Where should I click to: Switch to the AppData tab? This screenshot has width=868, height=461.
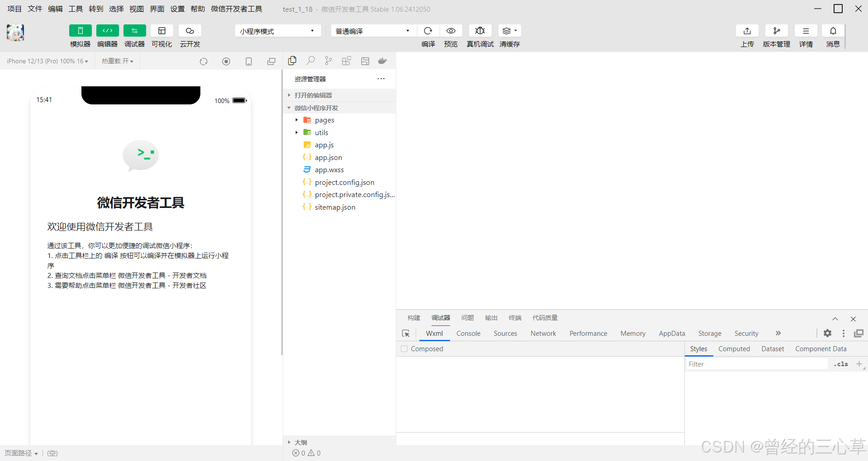[x=672, y=334]
